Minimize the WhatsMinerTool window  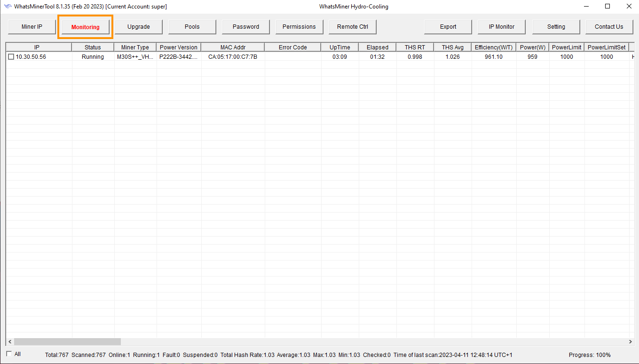[x=586, y=6]
